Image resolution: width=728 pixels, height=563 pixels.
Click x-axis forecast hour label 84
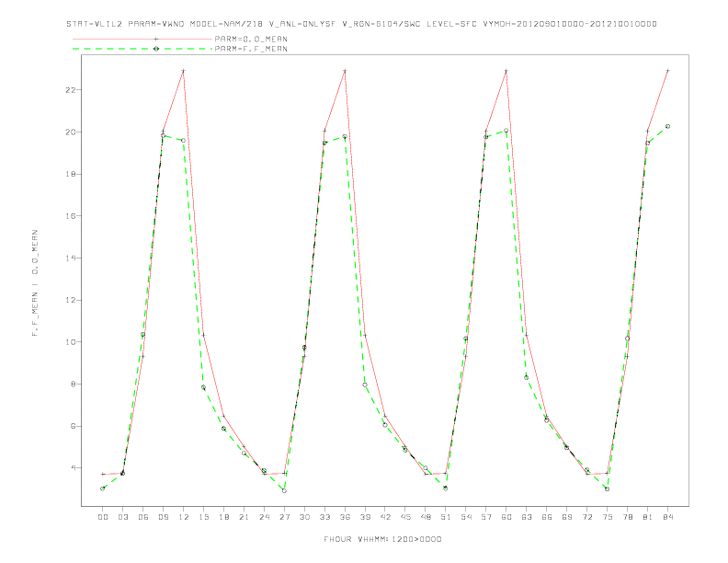coord(667,517)
